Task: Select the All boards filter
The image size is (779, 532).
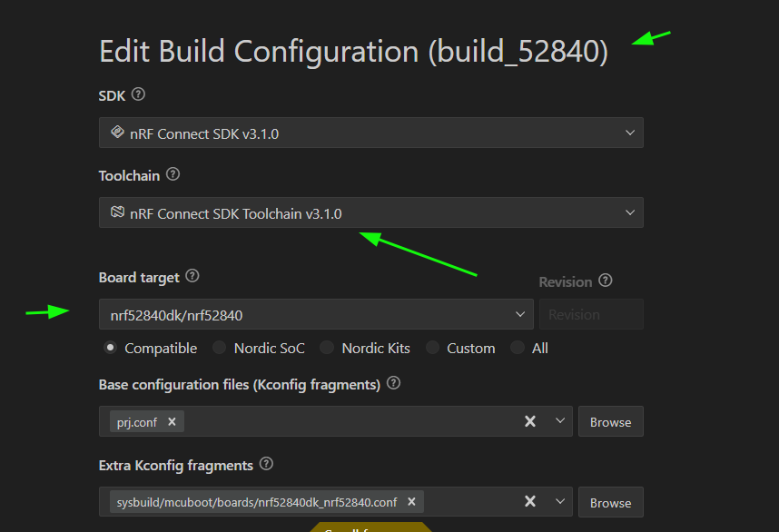Action: pyautogui.click(x=518, y=348)
